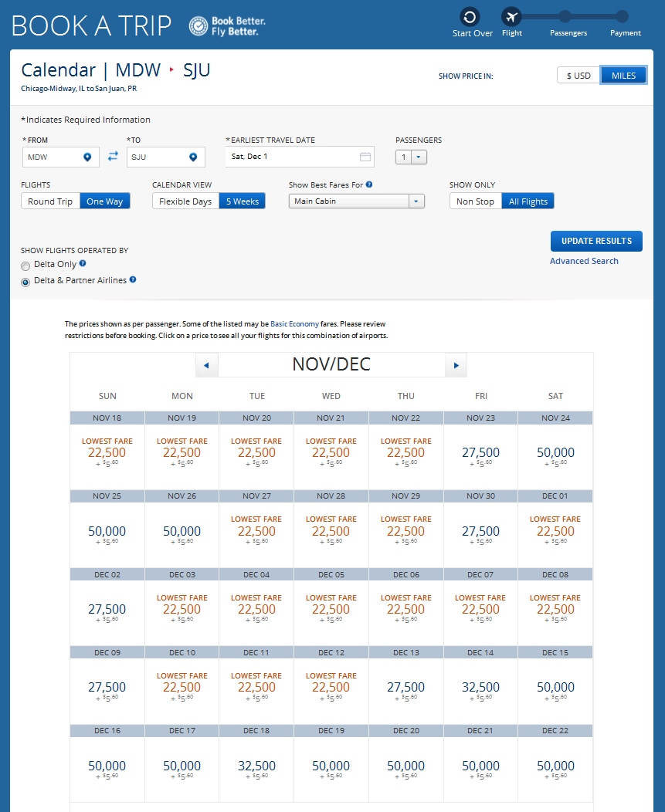Open Advanced Search

click(x=584, y=261)
